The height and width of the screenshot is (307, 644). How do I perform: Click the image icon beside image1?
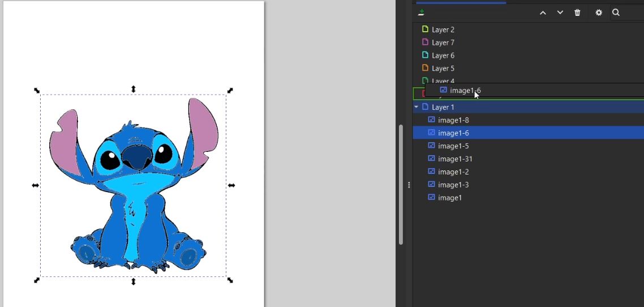click(432, 197)
